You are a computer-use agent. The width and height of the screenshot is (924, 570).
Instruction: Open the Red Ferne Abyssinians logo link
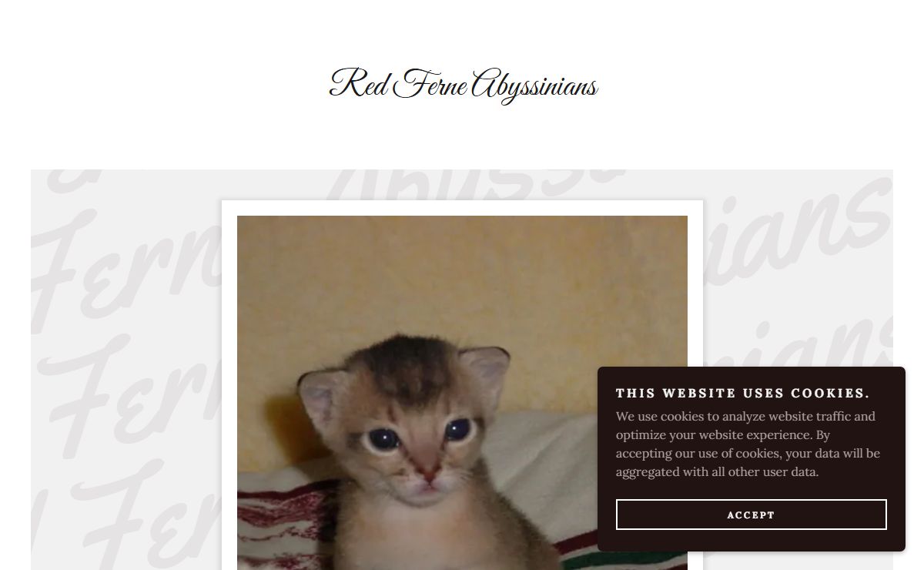click(463, 84)
